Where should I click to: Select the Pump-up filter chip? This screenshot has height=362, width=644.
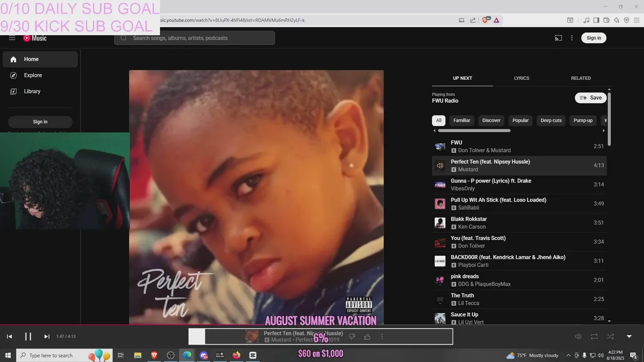coord(583,120)
